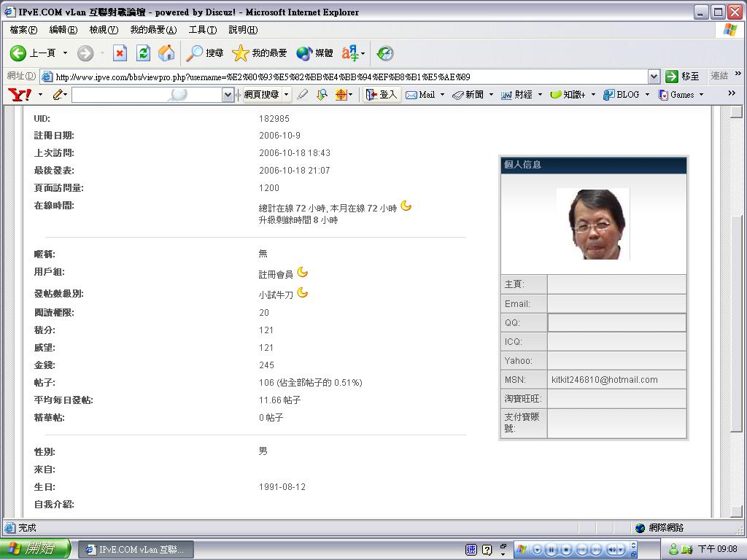This screenshot has height=560, width=747.
Task: Click the Home icon on IE toolbar
Action: click(x=166, y=52)
